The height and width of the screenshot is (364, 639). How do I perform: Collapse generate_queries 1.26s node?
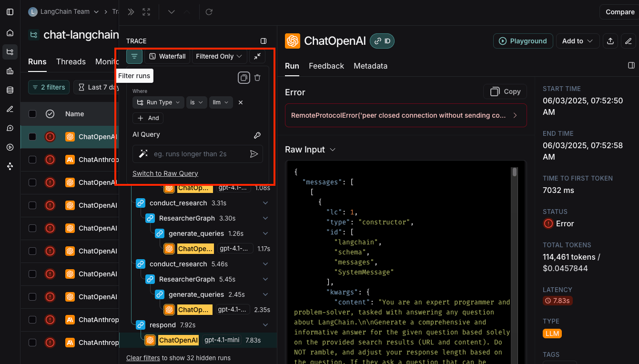(x=265, y=233)
